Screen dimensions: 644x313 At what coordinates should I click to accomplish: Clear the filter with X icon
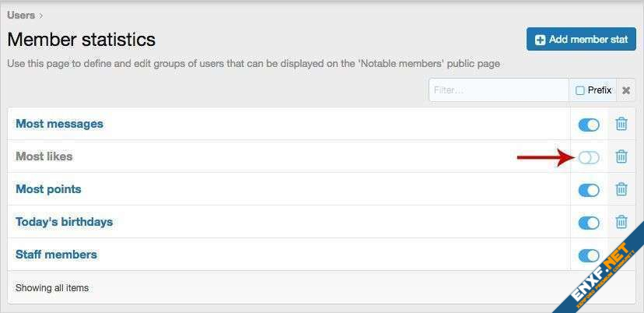(626, 90)
